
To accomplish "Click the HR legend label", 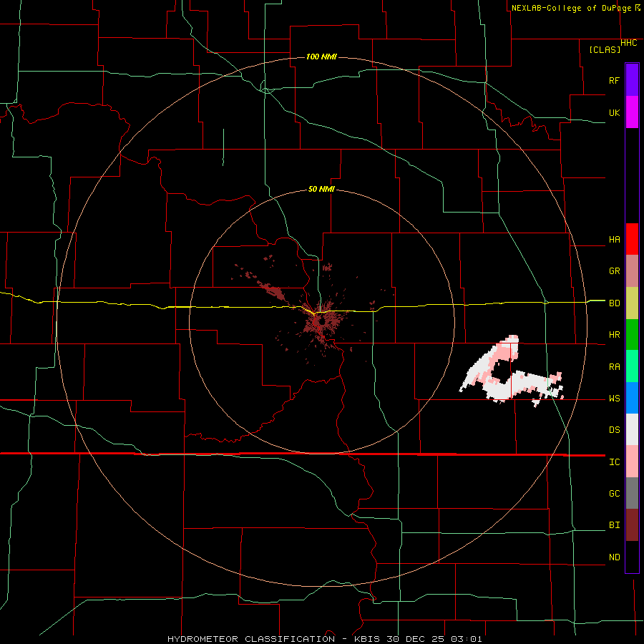I will coord(614,335).
